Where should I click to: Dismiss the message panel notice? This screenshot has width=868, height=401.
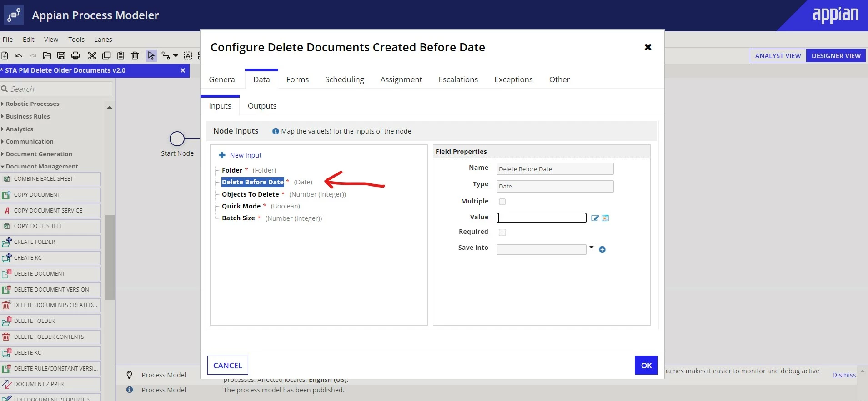coord(844,375)
